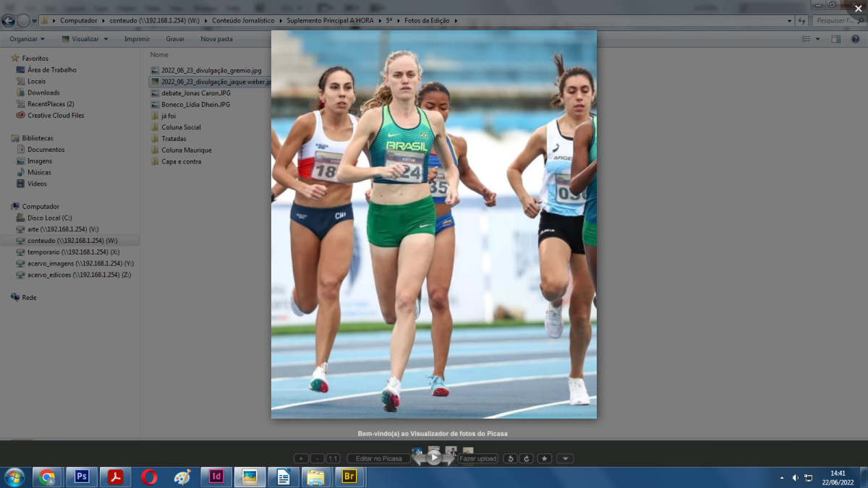Star the current photo in Picasa
The height and width of the screenshot is (488, 868).
pyautogui.click(x=545, y=458)
